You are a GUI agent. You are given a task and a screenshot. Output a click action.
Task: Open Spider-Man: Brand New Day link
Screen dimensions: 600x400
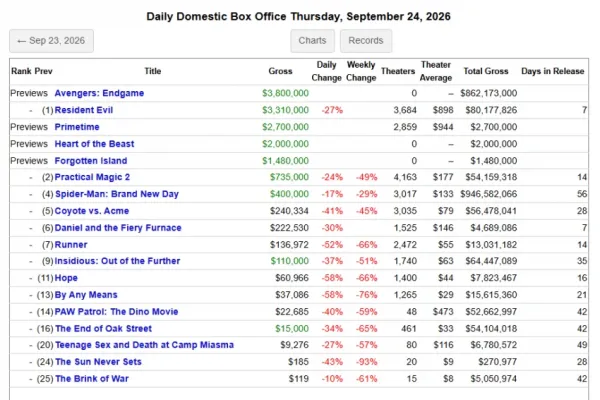tap(117, 194)
